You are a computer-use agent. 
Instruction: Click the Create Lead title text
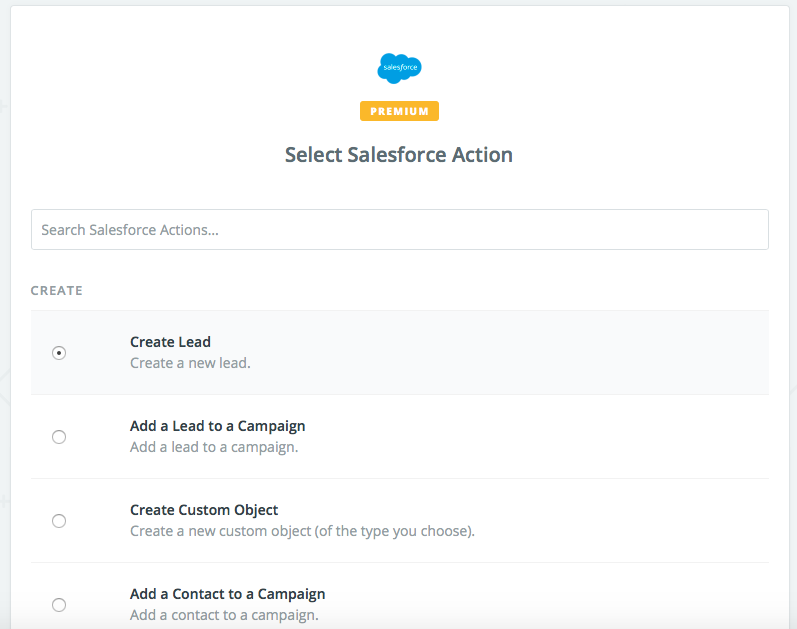170,342
